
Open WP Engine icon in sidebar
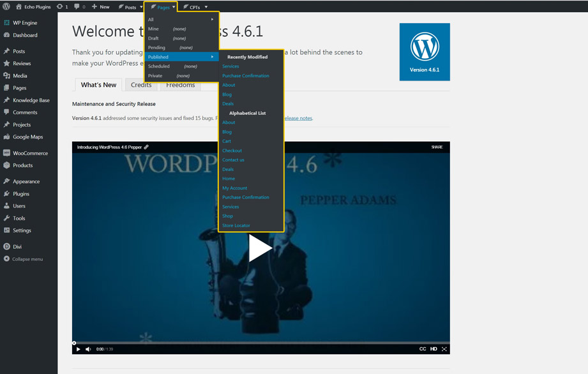6,22
